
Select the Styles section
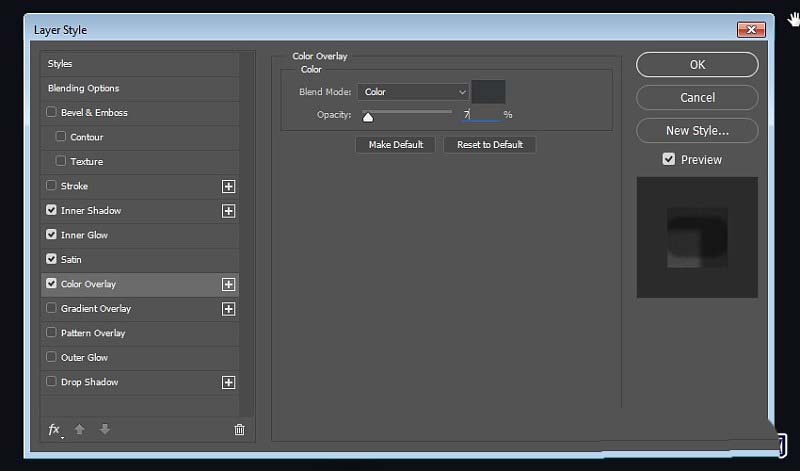coord(139,64)
